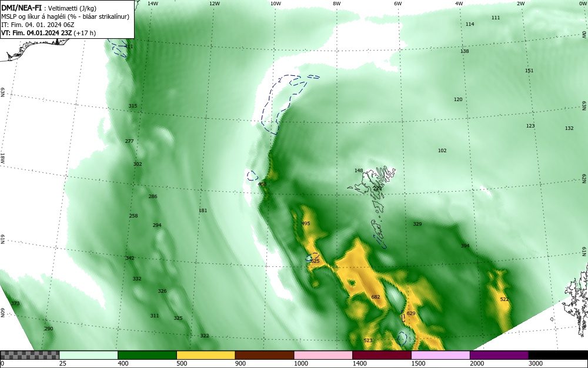This screenshot has height=368, width=588.
Task: Click the 329 value on the map
Action: tap(417, 224)
